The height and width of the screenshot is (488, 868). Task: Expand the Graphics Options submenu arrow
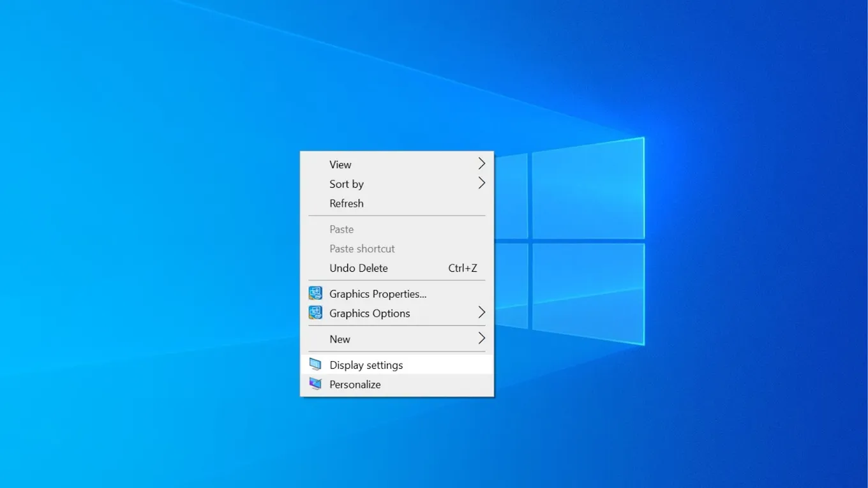coord(481,313)
